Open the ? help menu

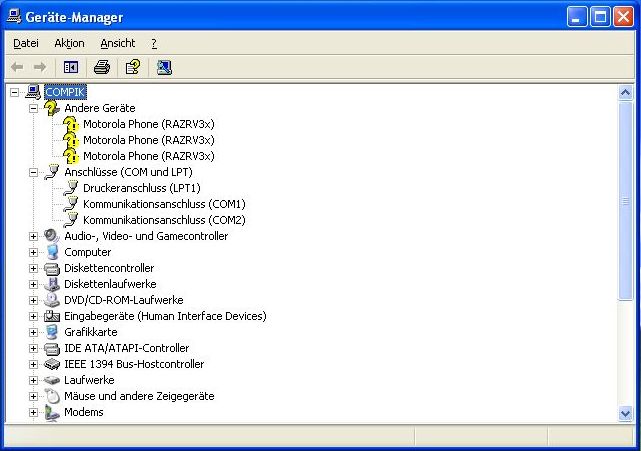pyautogui.click(x=154, y=43)
